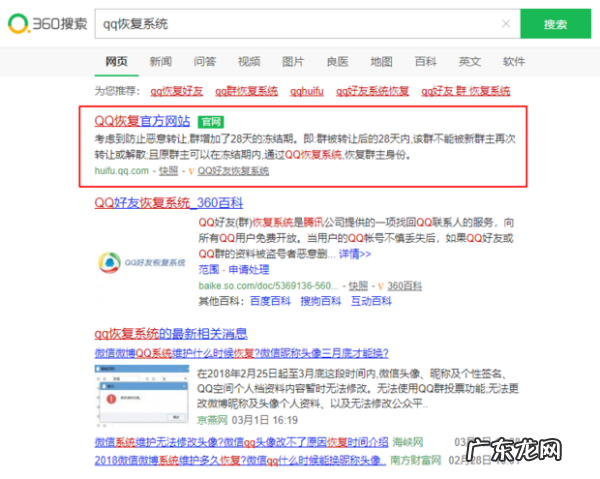Open QQ好友恢复系统_360百科 result title

pyautogui.click(x=169, y=202)
